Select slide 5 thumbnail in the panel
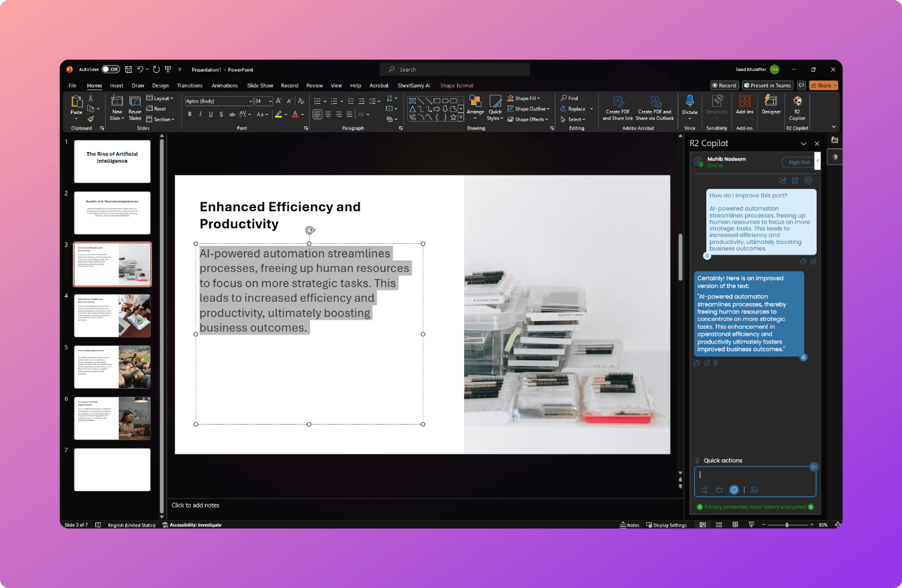The image size is (902, 588). coord(112,366)
